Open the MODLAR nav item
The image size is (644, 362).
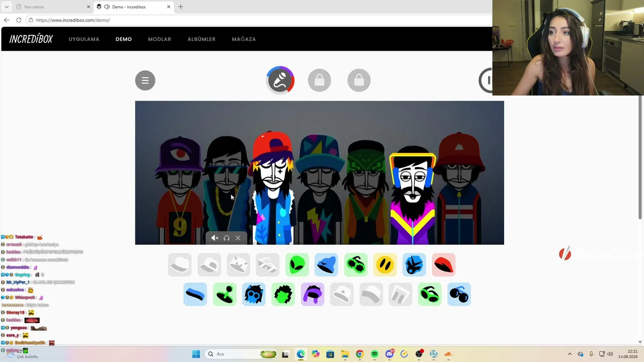click(x=159, y=39)
